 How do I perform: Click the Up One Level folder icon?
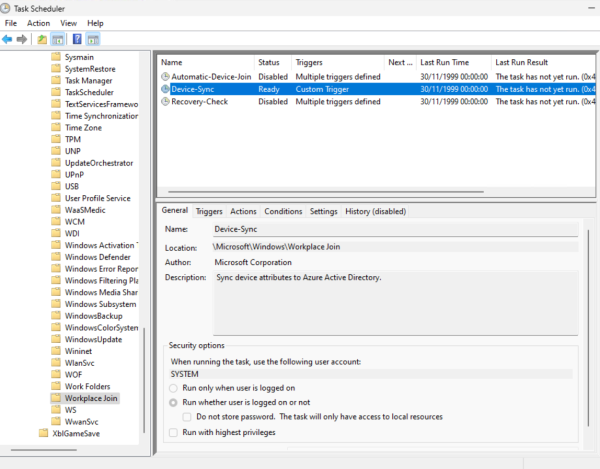[42, 39]
